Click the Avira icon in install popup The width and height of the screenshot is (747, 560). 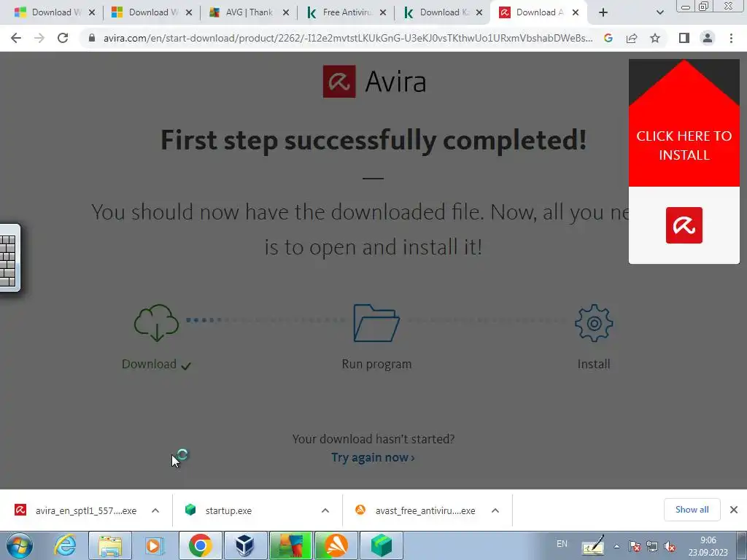tap(684, 225)
